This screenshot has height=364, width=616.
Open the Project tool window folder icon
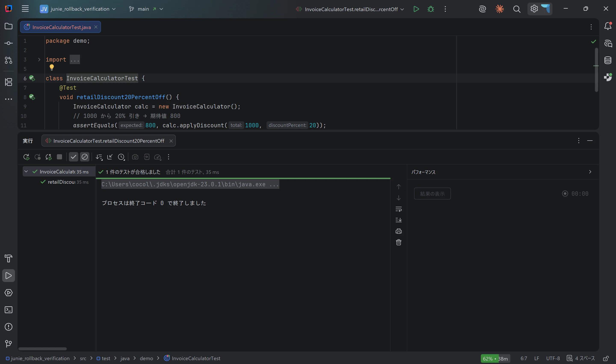click(x=9, y=26)
